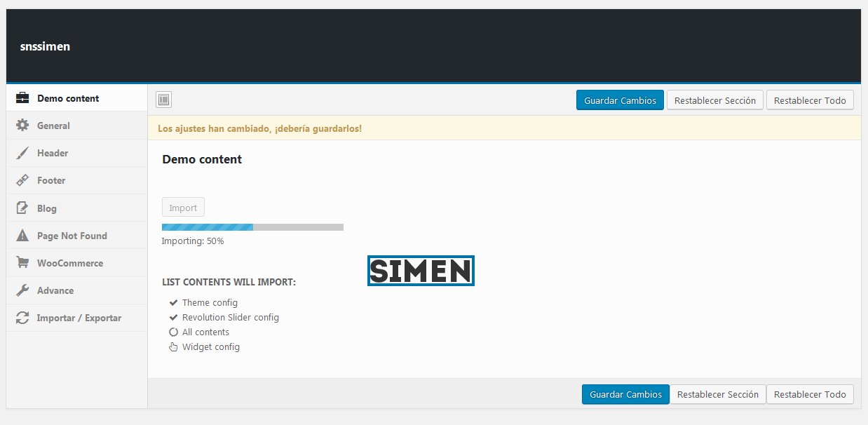Click the WooCommerce cart icon

point(22,263)
